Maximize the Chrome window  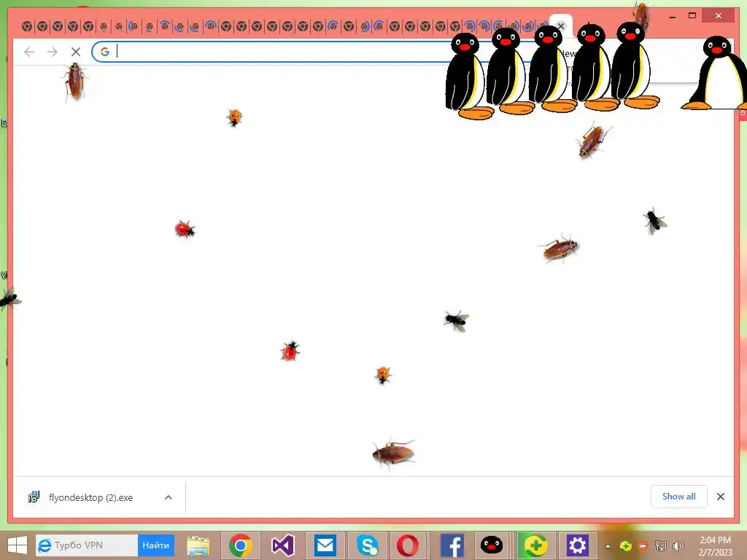click(692, 16)
